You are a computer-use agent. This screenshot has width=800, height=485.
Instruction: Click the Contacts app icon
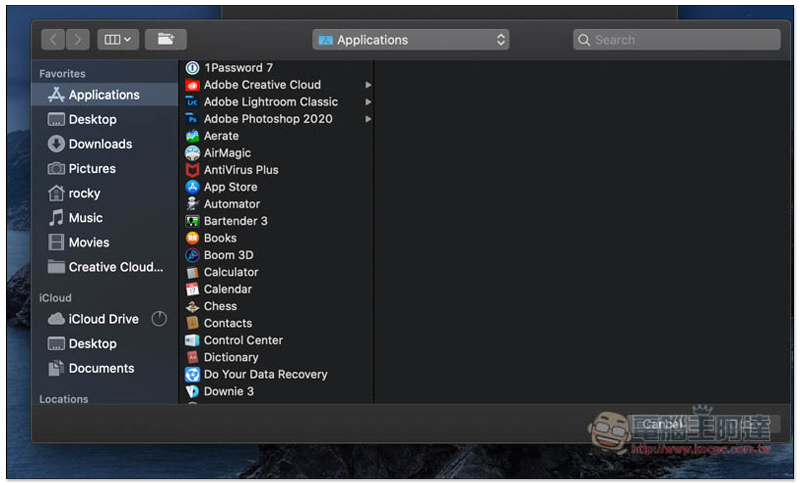click(192, 323)
